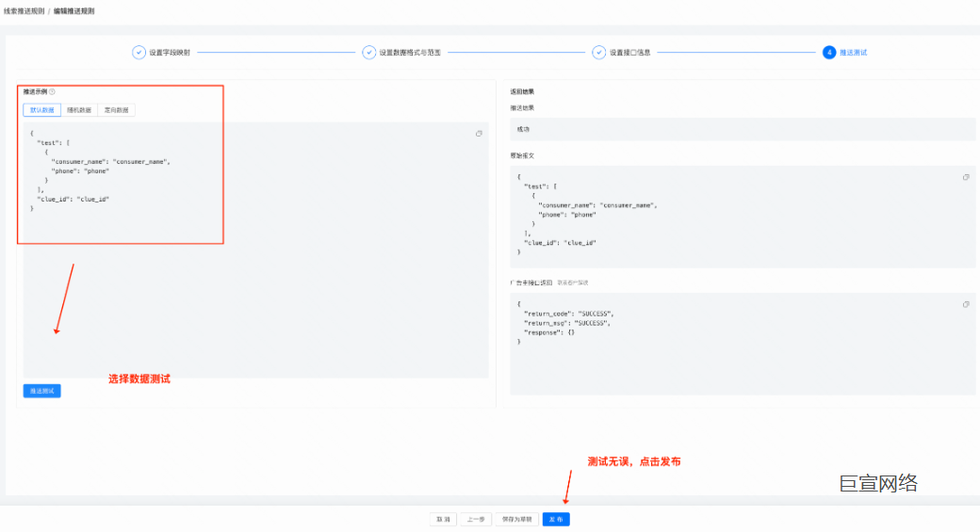Click the 联系客户解决 link
Viewport: 980px width, 532px height.
573,282
